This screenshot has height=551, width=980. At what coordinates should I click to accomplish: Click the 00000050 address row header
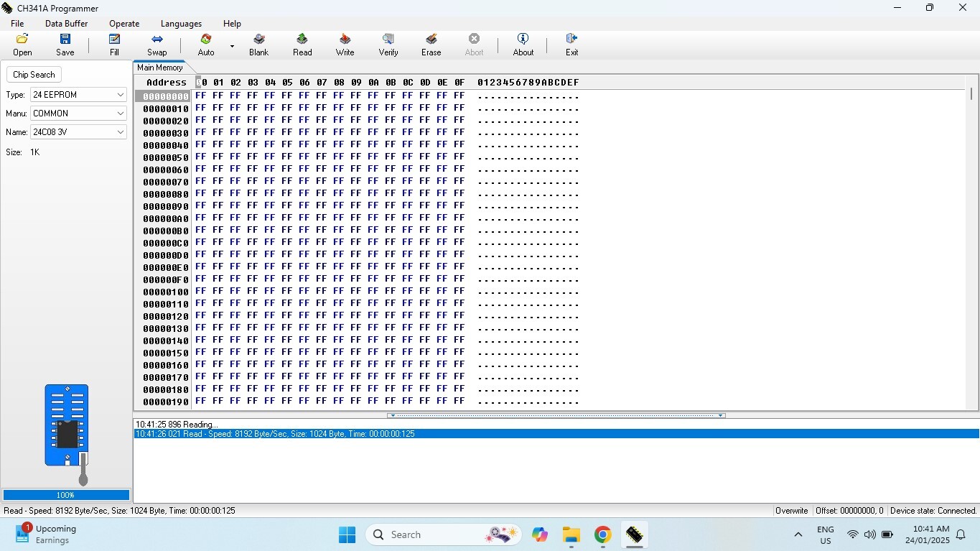(x=165, y=157)
